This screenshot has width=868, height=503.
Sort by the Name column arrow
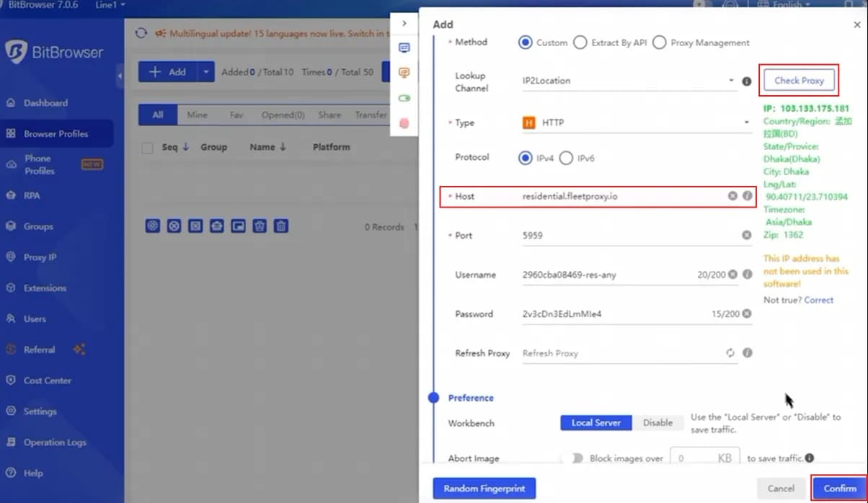(283, 147)
